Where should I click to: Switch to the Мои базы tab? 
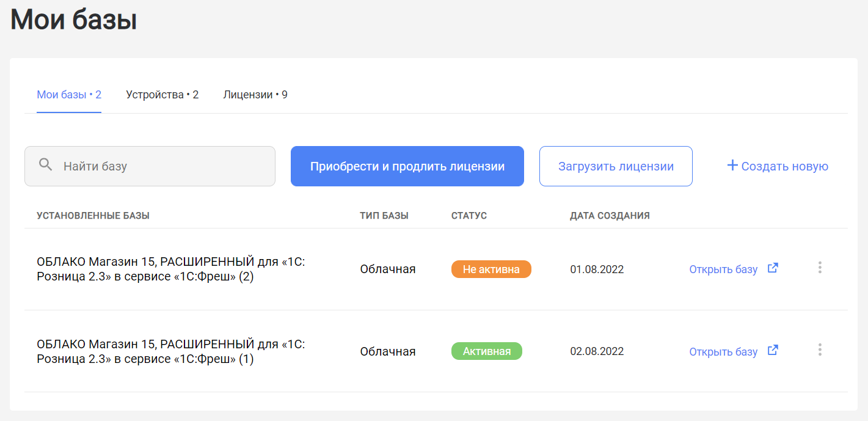point(69,95)
